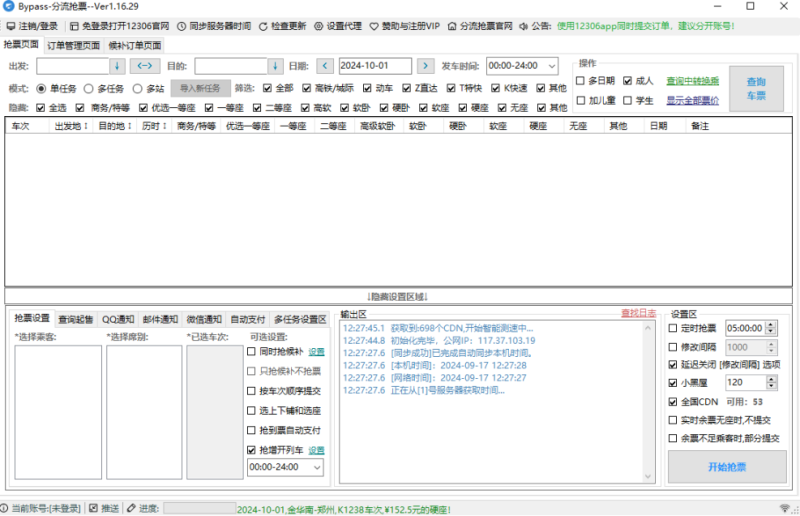Viewport: 800px width, 516px height.
Task: Switch to the 订单管理页面 tab
Action: pyautogui.click(x=73, y=45)
